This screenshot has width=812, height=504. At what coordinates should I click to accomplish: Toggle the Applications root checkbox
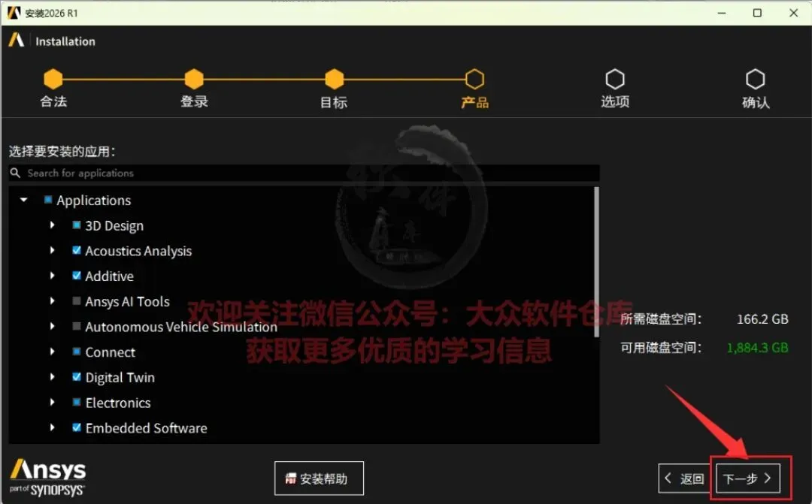pos(48,200)
